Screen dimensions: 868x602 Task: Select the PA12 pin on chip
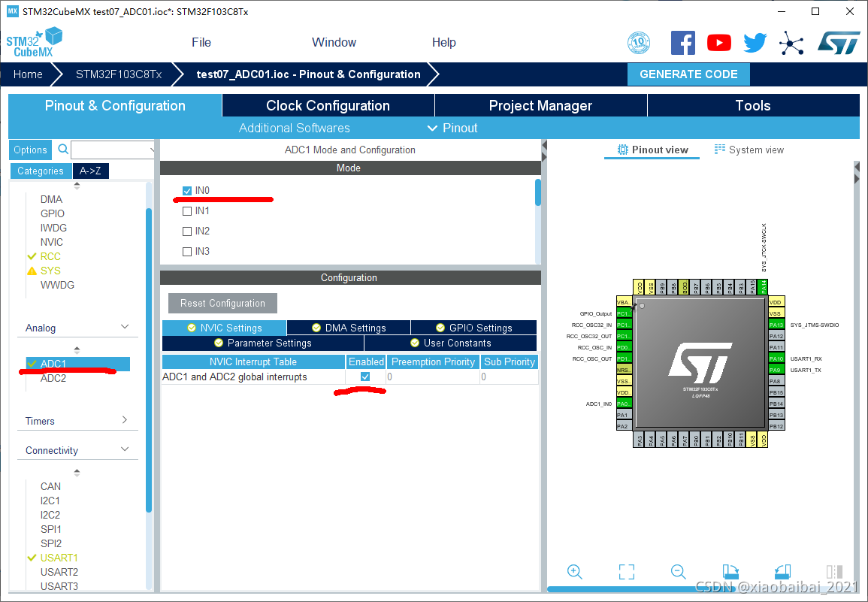[776, 336]
